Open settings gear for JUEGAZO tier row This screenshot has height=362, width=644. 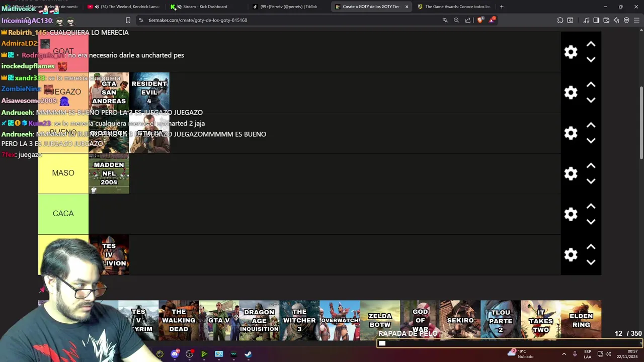tap(571, 93)
